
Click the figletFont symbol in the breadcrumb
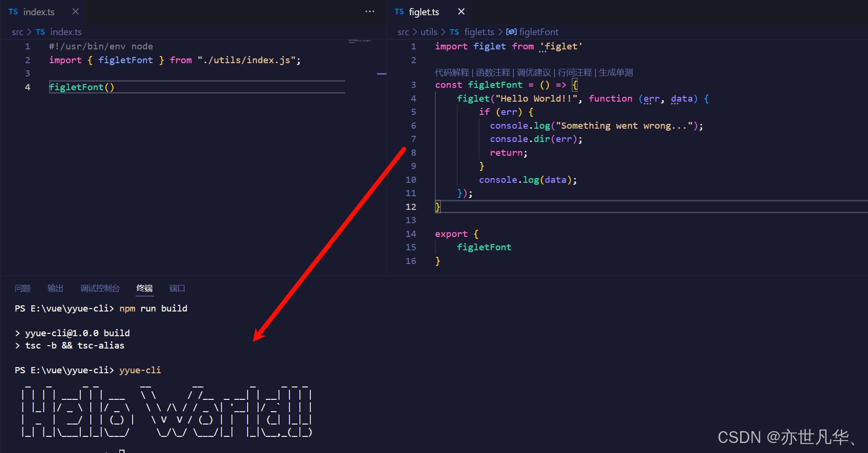[x=539, y=32]
